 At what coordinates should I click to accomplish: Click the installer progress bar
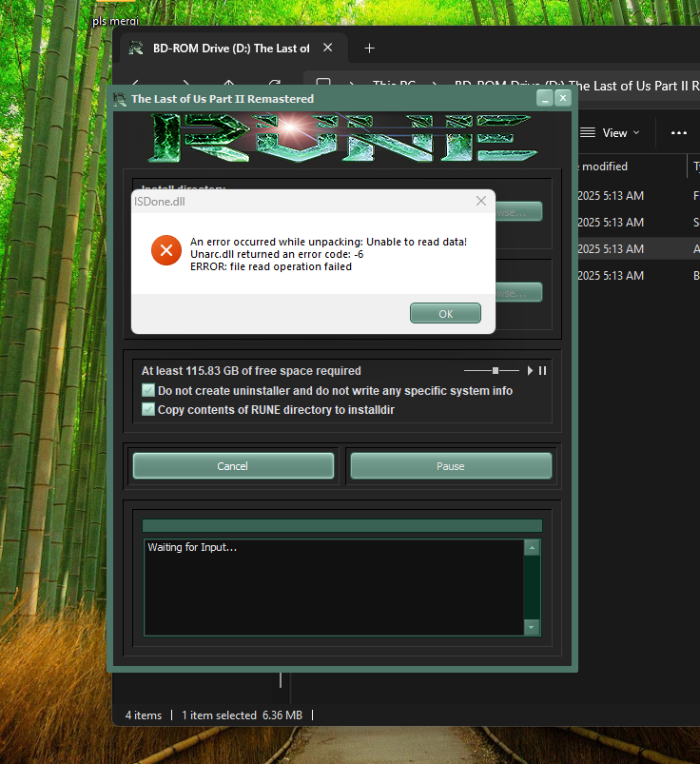(342, 525)
